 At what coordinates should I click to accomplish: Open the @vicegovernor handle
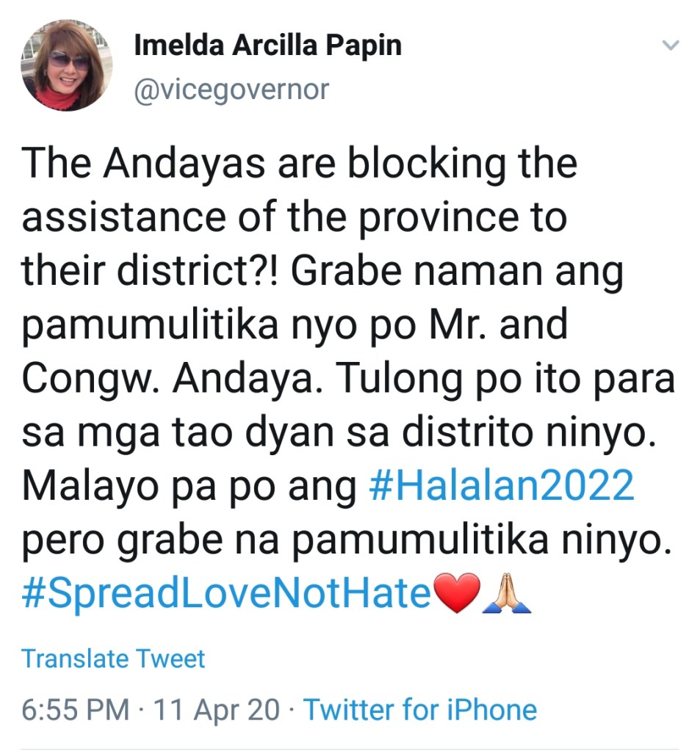tap(231, 90)
